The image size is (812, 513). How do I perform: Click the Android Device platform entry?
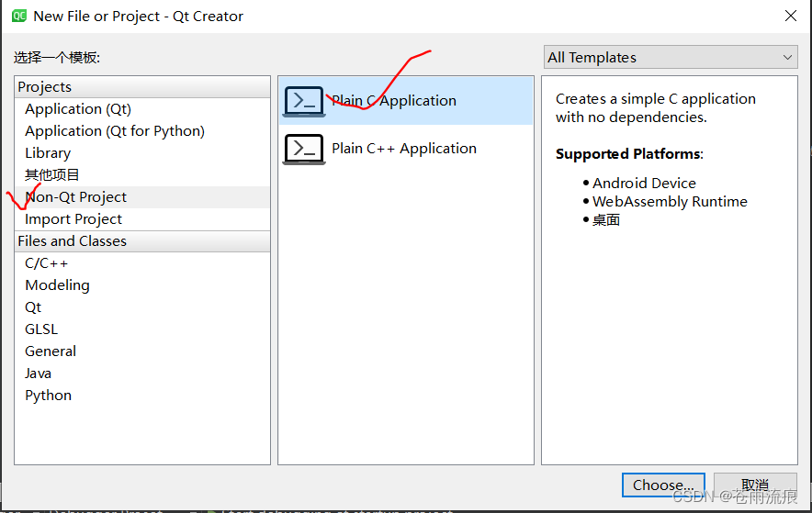click(x=644, y=183)
